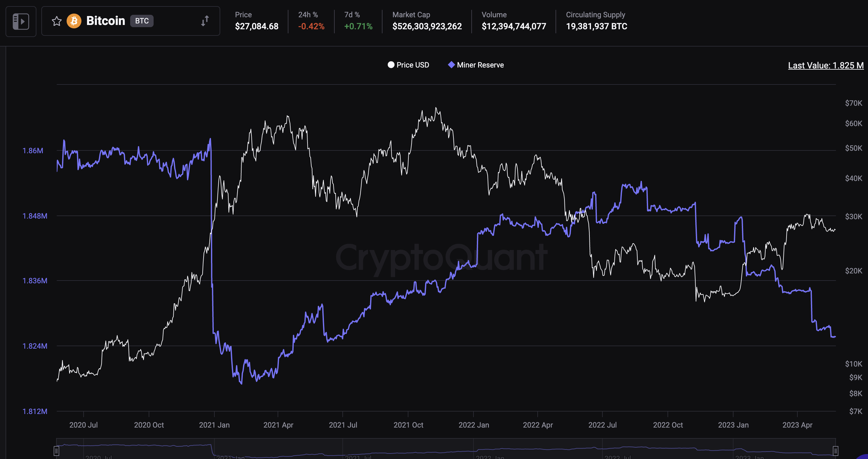Viewport: 868px width, 459px height.
Task: Click the $7K price axis label
Action: [x=856, y=411]
